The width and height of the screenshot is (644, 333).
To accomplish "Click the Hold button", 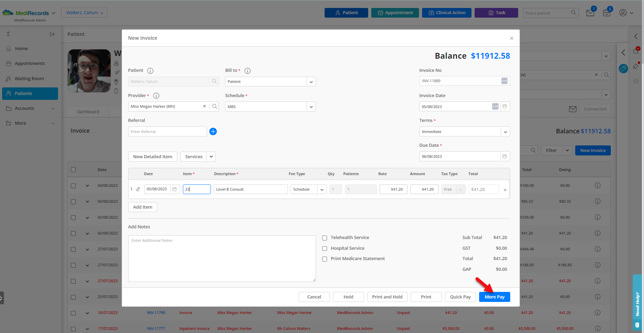I will pos(348,297).
